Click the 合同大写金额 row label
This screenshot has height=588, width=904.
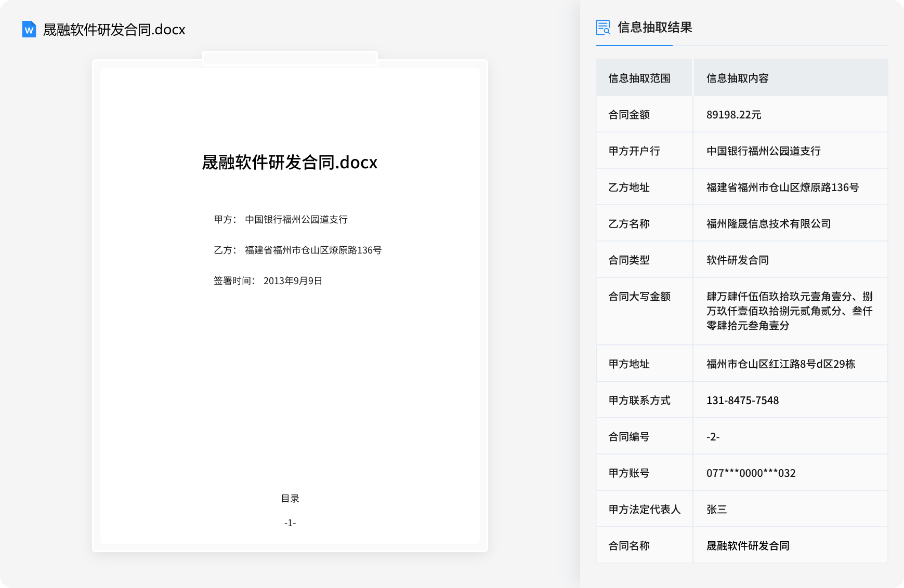[x=639, y=297]
